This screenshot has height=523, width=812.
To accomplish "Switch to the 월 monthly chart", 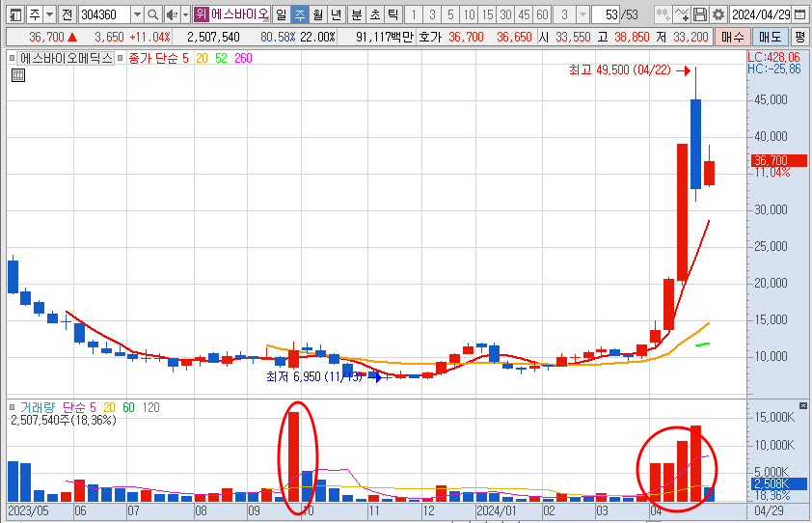I will tap(318, 14).
